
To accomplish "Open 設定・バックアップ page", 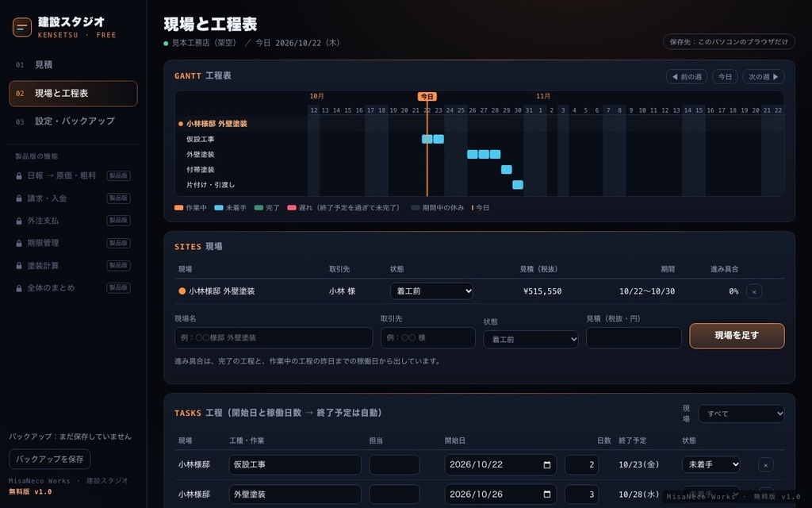I will coord(73,121).
